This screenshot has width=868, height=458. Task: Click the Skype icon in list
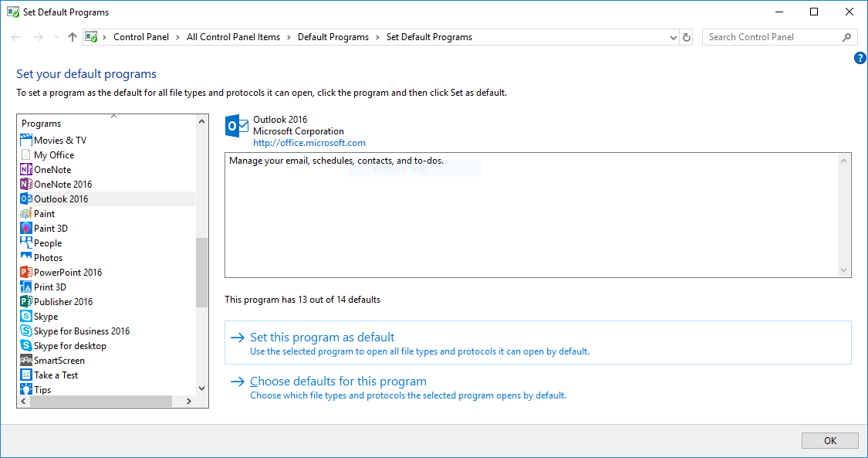click(26, 316)
